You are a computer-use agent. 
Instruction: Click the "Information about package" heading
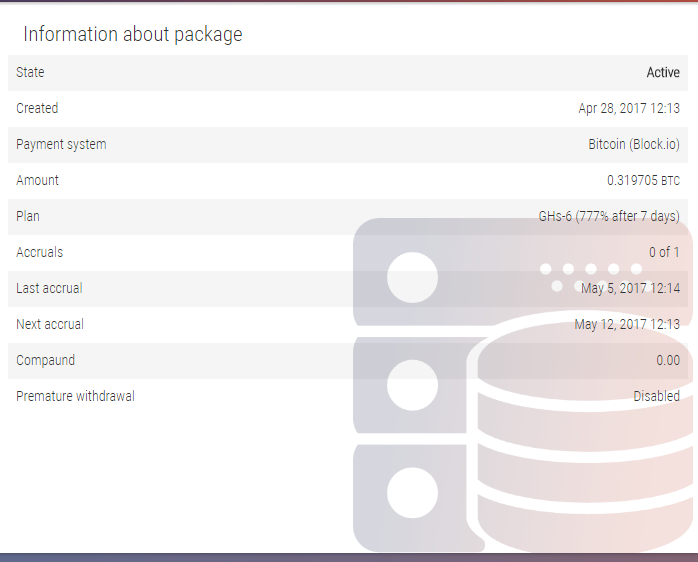[x=133, y=34]
